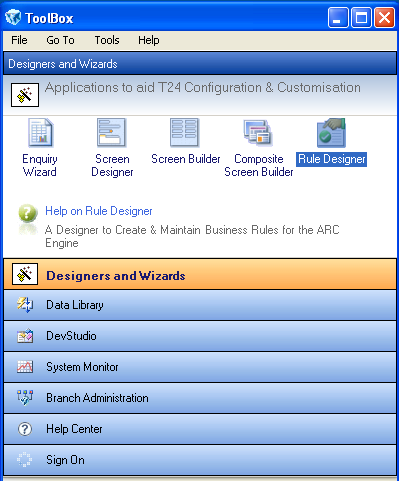
Task: Click the wizard wand icon in header
Action: 25,95
